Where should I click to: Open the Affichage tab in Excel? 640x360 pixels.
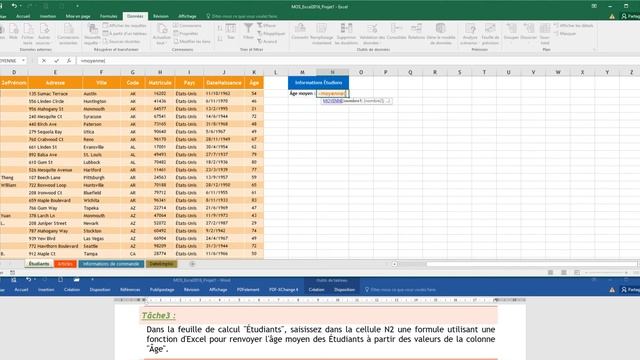[x=187, y=16]
